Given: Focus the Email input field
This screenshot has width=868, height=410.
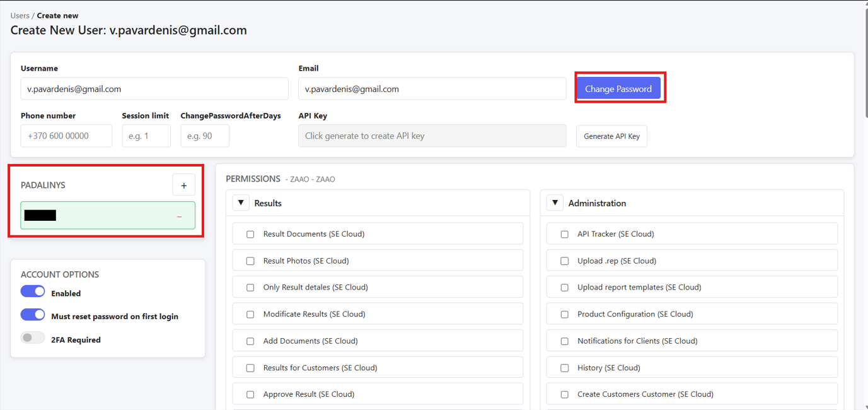Looking at the screenshot, I should (x=432, y=89).
